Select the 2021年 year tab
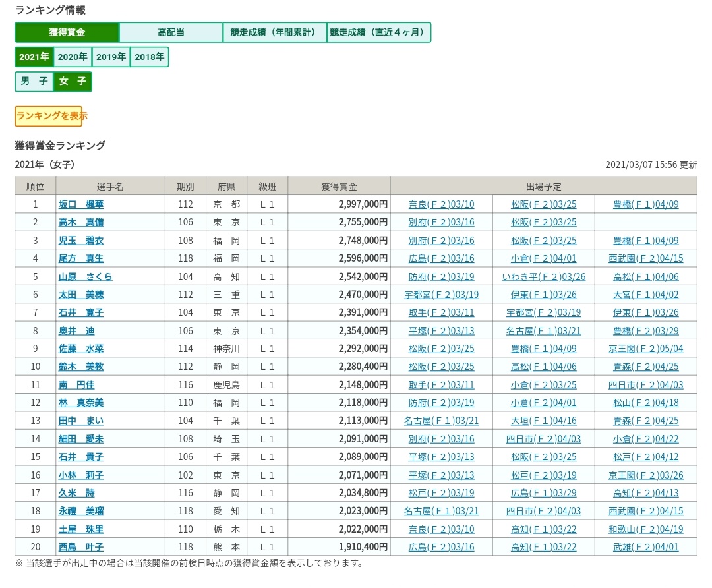Screen dimensions: 712x588 coord(34,57)
